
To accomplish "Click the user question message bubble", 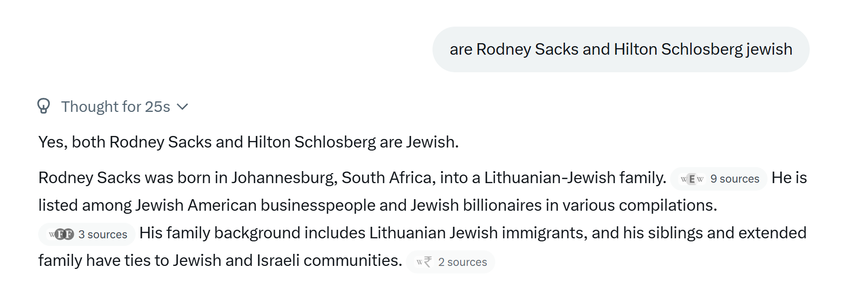I will 621,49.
